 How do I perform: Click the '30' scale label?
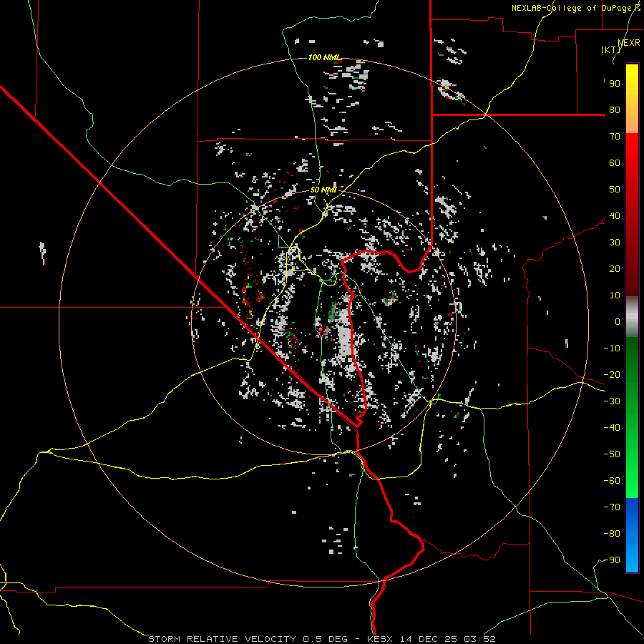615,243
